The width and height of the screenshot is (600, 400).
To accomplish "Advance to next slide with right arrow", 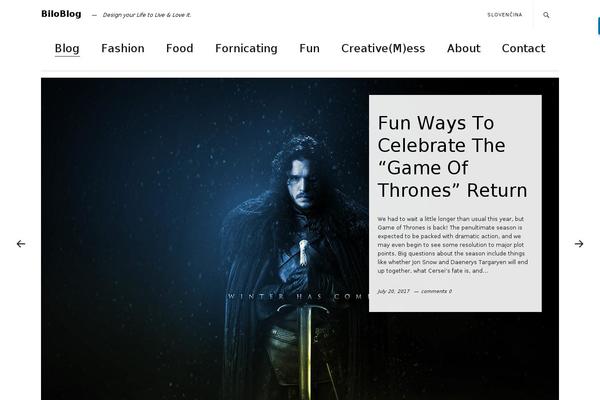I will 579,244.
